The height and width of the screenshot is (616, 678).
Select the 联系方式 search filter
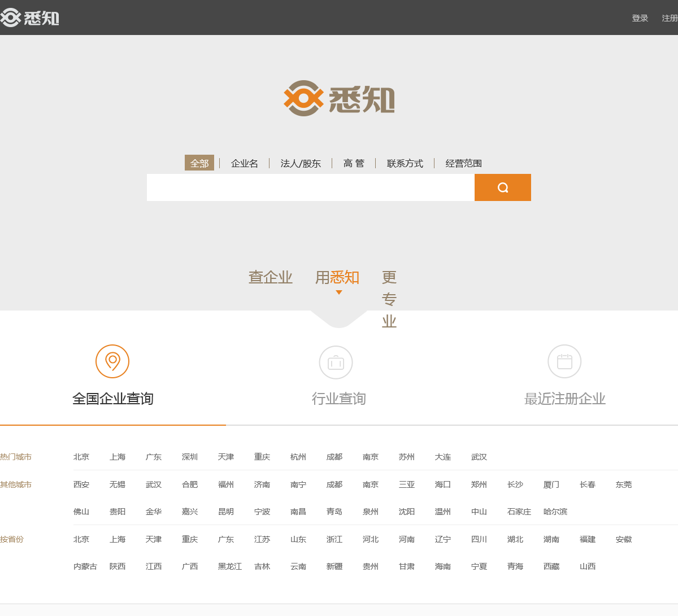[x=405, y=163]
